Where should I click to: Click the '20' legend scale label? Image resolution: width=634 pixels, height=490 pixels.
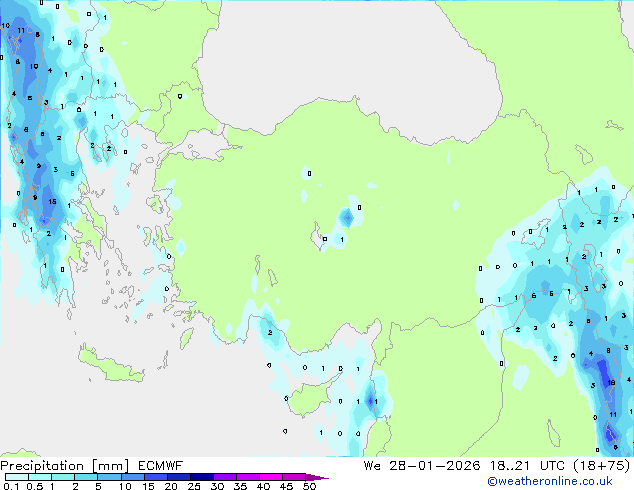pos(171,486)
